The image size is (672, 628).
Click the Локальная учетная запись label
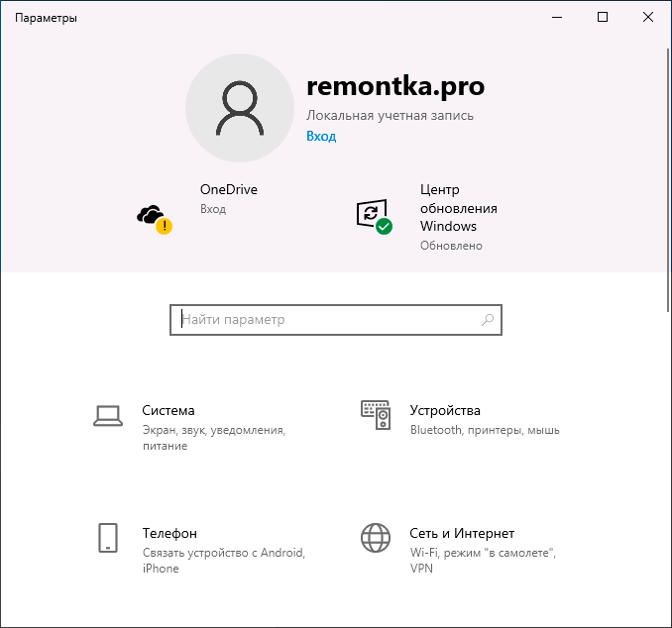(x=390, y=115)
